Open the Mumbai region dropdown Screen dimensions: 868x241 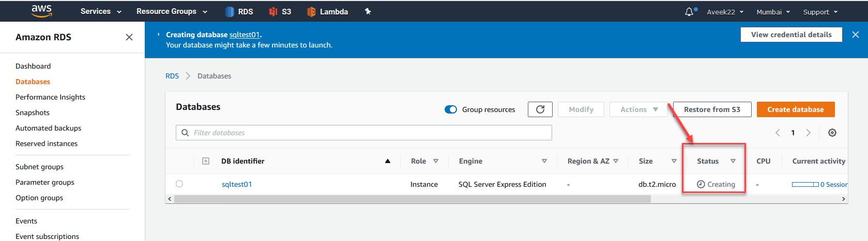pos(773,12)
